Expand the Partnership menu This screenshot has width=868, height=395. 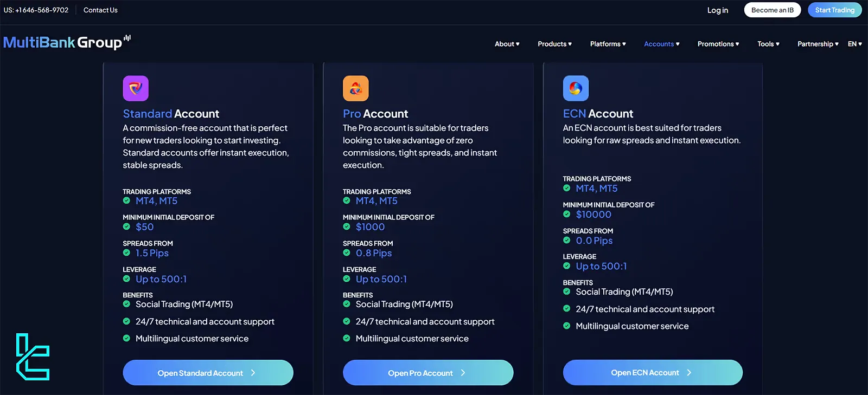click(x=818, y=44)
